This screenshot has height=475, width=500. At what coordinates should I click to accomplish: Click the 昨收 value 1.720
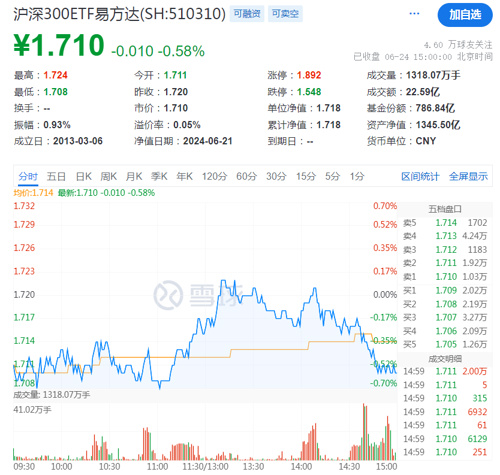pos(176,92)
